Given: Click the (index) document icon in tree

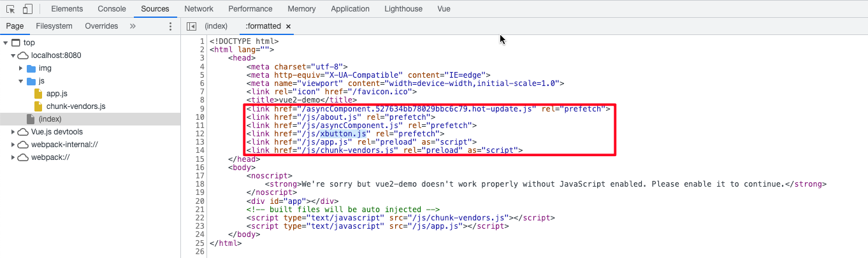Looking at the screenshot, I should pos(31,119).
